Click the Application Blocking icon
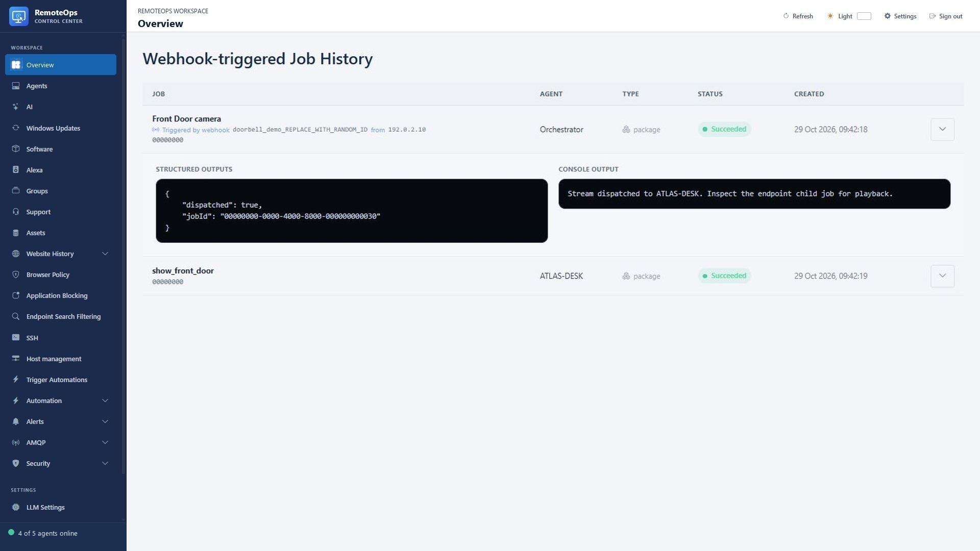This screenshot has width=980, height=551. click(x=16, y=295)
